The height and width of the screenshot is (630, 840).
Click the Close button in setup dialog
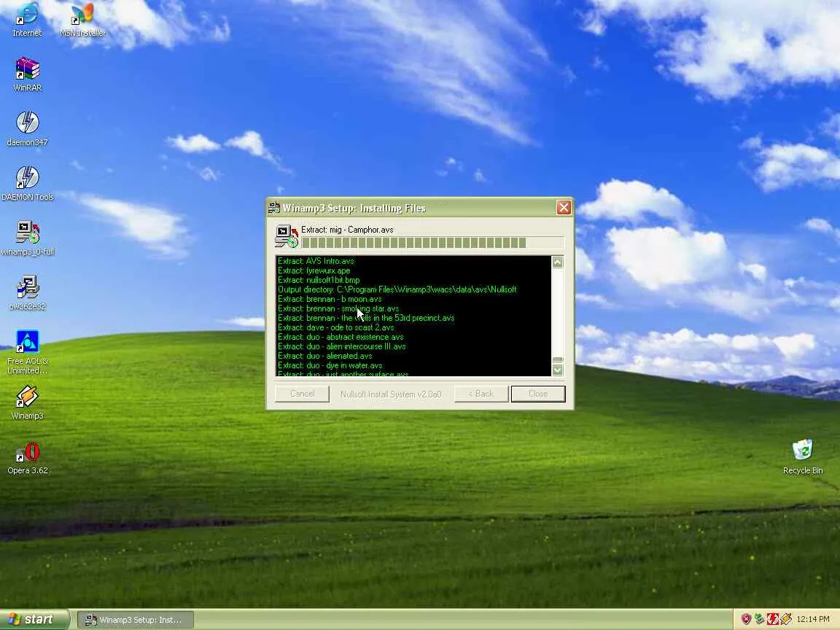click(x=538, y=394)
